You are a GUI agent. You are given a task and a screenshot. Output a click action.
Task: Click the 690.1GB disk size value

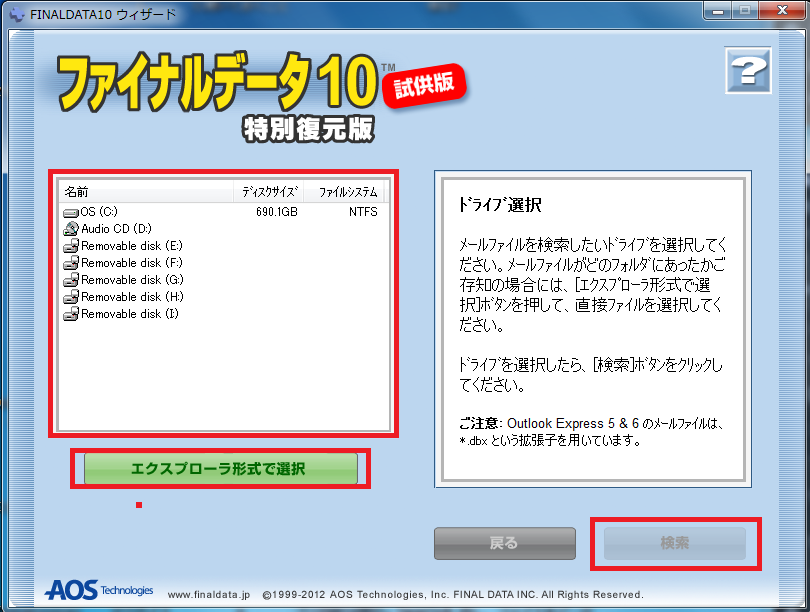pyautogui.click(x=277, y=212)
